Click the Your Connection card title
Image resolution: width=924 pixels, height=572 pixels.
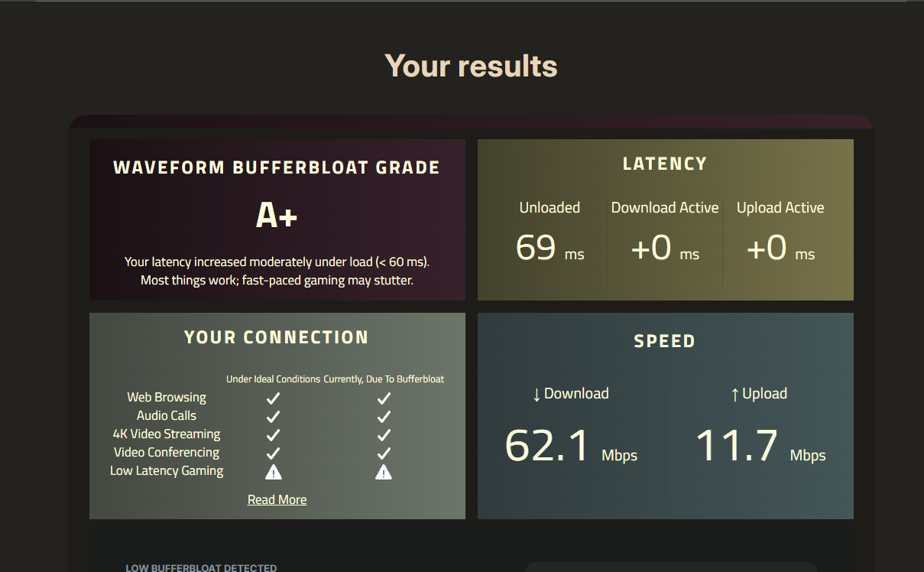(x=277, y=337)
